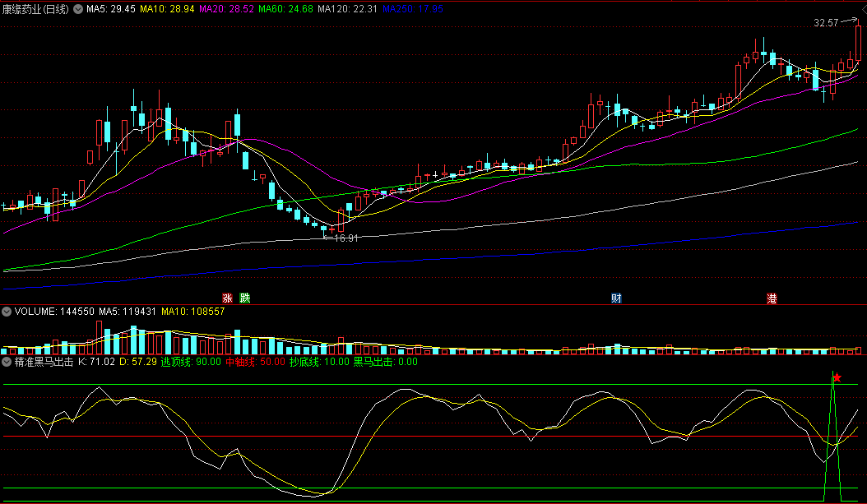Click the red 涨 event marker
This screenshot has width=867, height=504.
(x=227, y=298)
